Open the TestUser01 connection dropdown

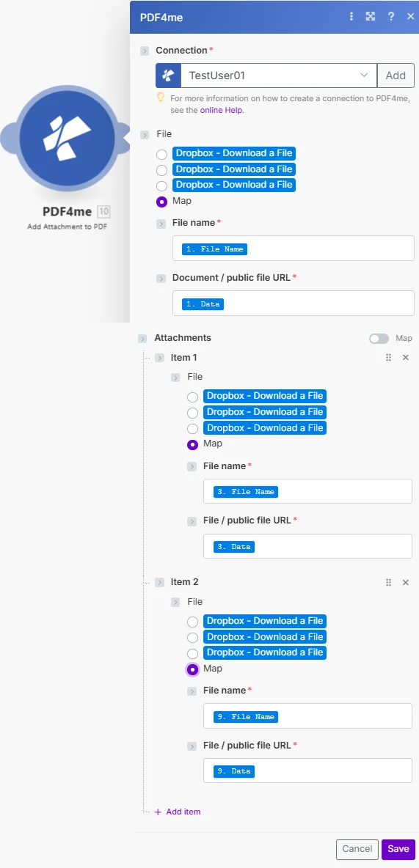(279, 76)
